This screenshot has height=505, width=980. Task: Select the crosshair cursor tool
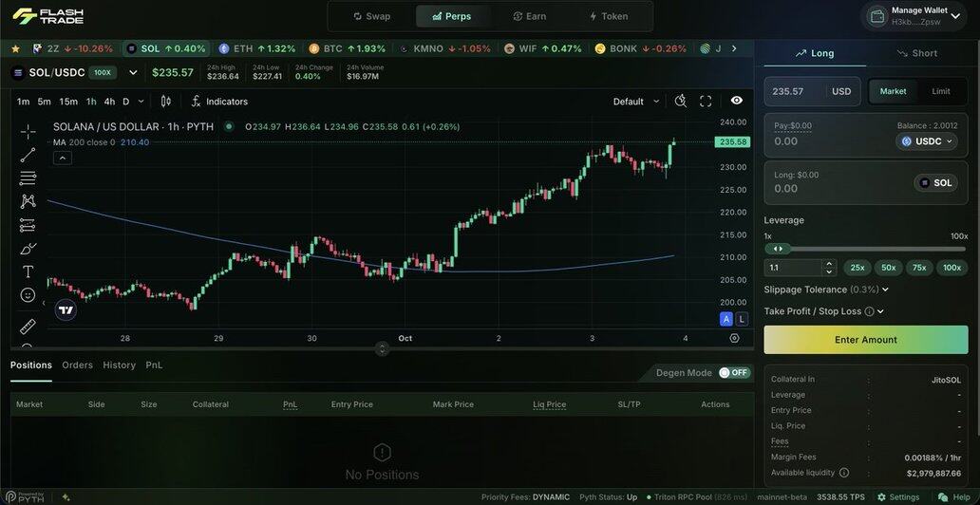tap(28, 132)
